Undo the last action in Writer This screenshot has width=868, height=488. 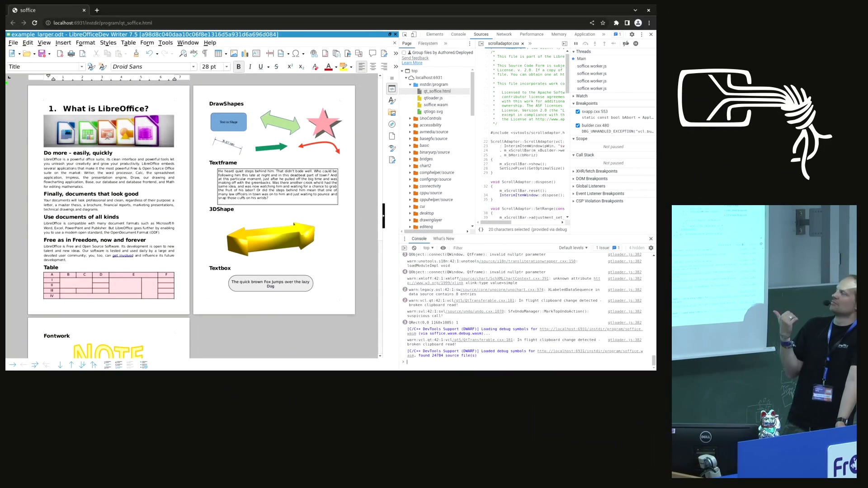[x=149, y=54]
